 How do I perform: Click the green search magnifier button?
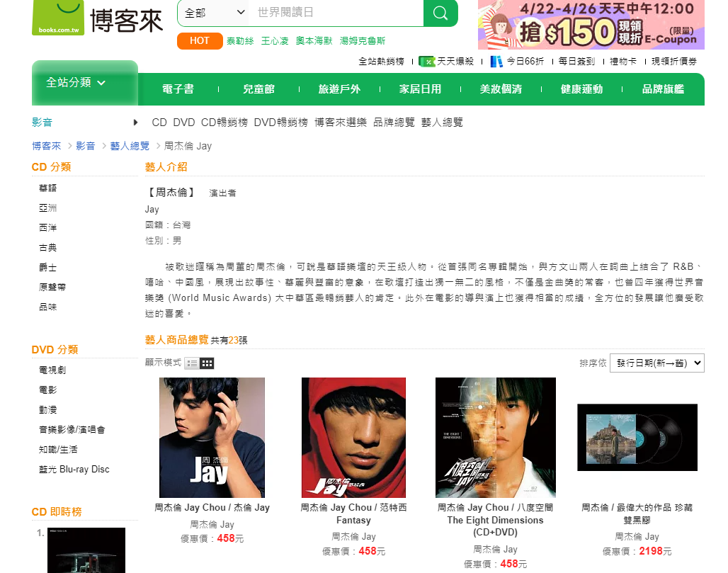click(440, 13)
